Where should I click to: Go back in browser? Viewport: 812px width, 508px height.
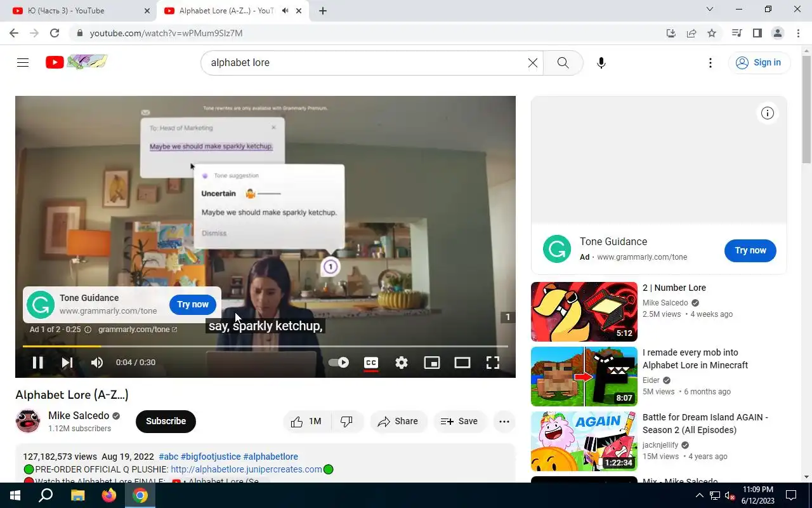point(14,33)
